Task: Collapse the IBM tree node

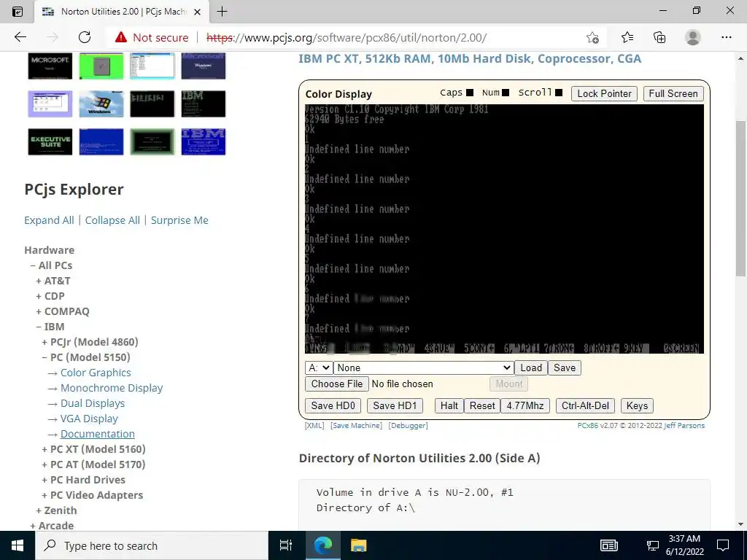Action: pyautogui.click(x=39, y=327)
